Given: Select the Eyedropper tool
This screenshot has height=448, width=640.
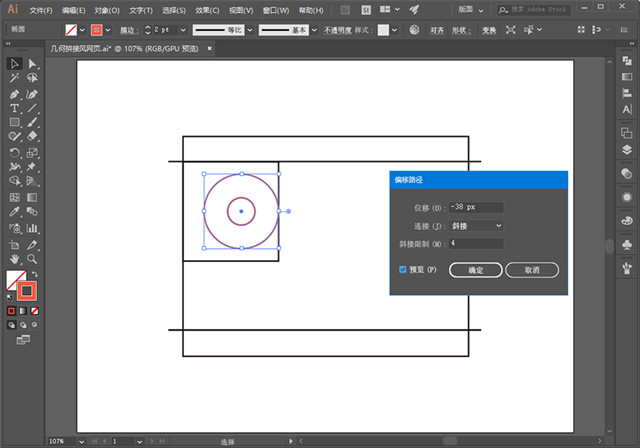Looking at the screenshot, I should point(15,212).
